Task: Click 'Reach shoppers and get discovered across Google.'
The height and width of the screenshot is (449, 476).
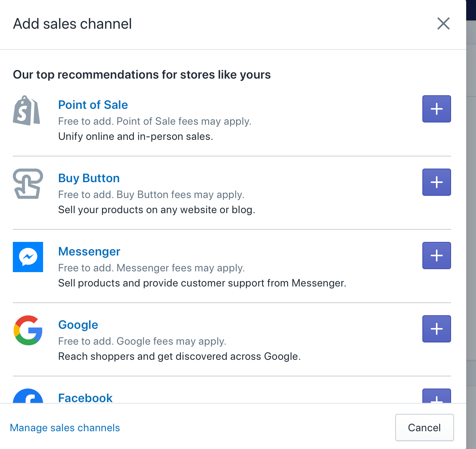Action: (x=179, y=356)
